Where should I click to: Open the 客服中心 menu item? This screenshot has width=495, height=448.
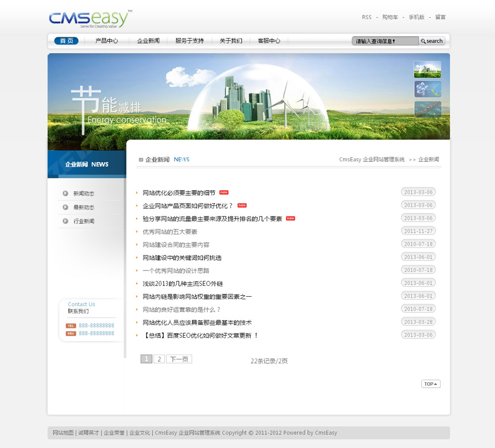(269, 41)
